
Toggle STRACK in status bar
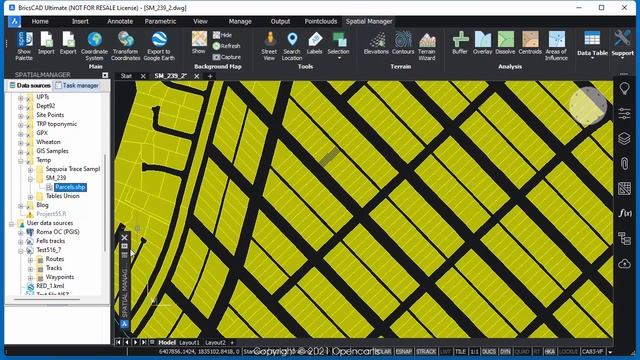pos(426,351)
